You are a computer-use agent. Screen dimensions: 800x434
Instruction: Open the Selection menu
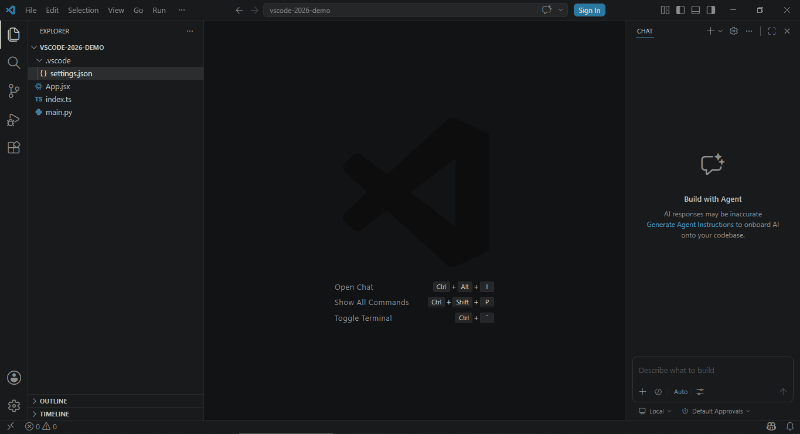[83, 10]
